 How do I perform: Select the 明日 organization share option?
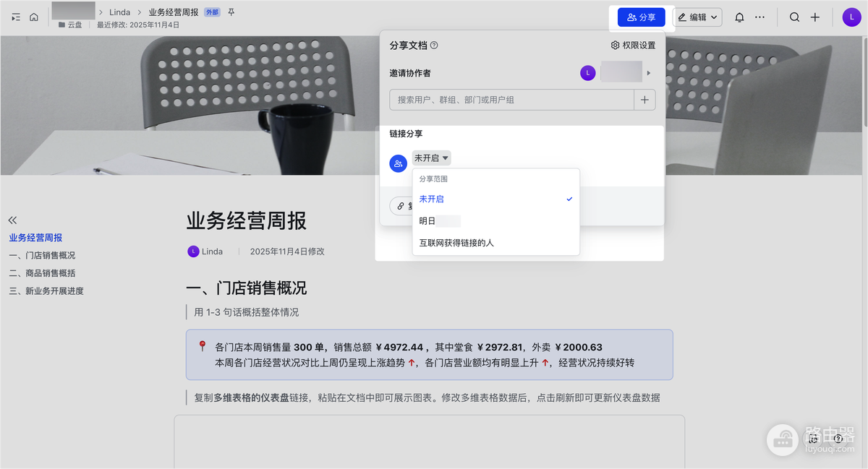pos(496,221)
